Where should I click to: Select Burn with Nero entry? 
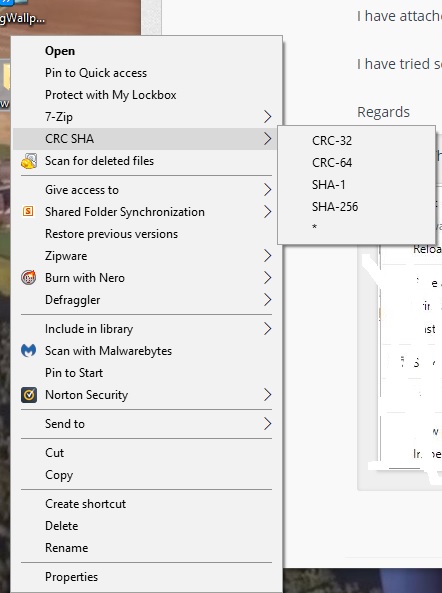pos(147,278)
